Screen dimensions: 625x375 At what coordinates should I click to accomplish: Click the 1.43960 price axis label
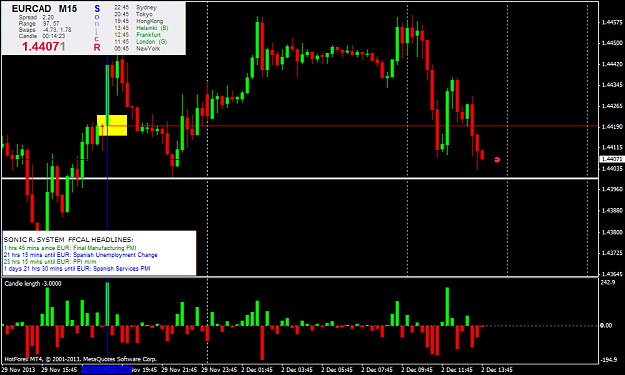(x=611, y=189)
